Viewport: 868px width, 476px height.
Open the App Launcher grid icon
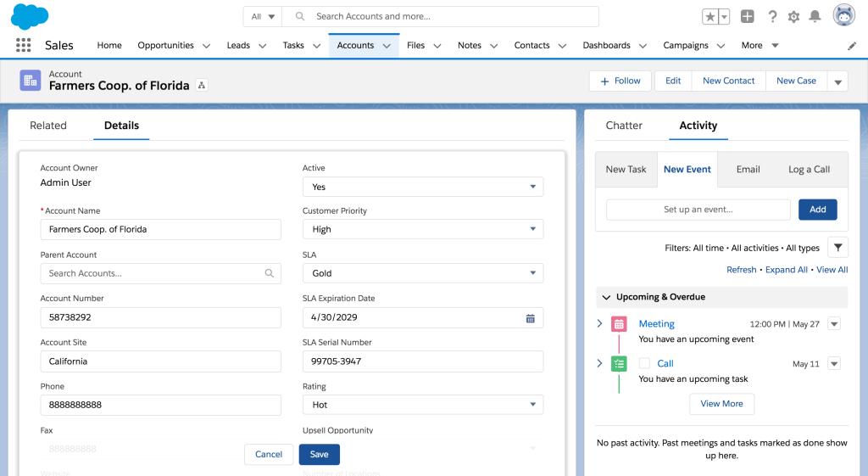point(23,46)
